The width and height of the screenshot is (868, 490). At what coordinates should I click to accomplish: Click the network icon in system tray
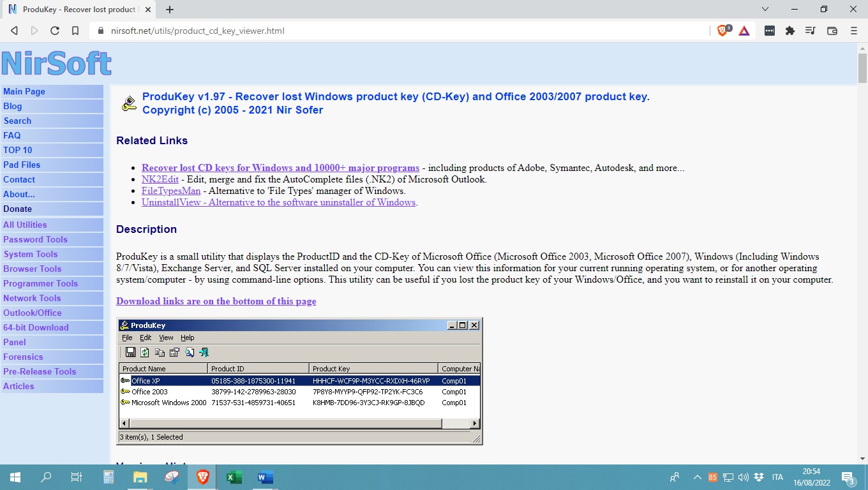[728, 477]
